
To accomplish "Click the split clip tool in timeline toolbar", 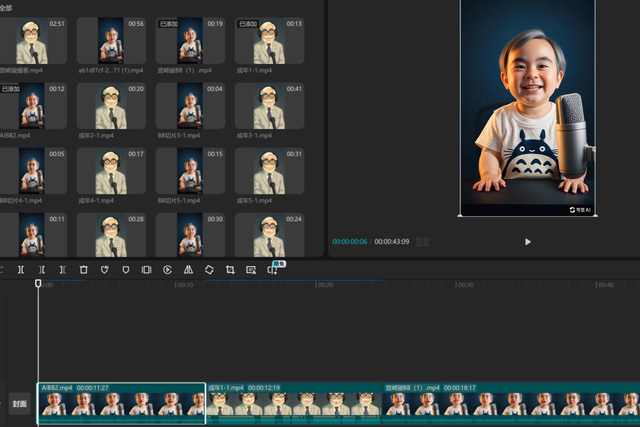I will click(20, 270).
